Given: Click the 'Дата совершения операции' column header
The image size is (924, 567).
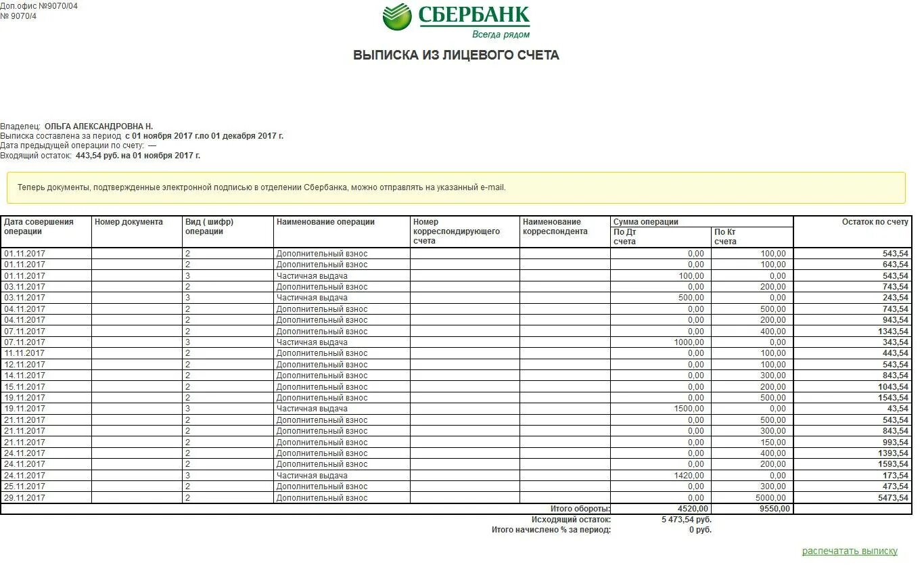Looking at the screenshot, I should pyautogui.click(x=46, y=231).
